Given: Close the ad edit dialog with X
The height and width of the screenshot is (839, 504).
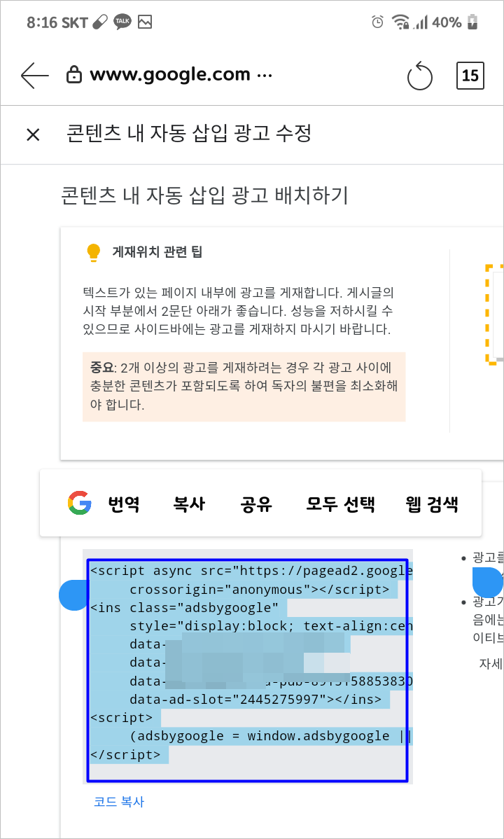Looking at the screenshot, I should 33,135.
